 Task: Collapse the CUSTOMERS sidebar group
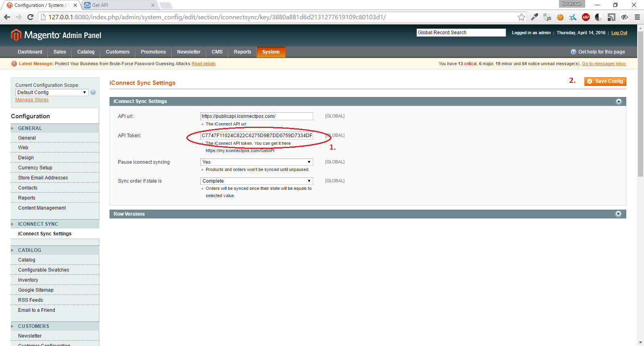(55, 326)
